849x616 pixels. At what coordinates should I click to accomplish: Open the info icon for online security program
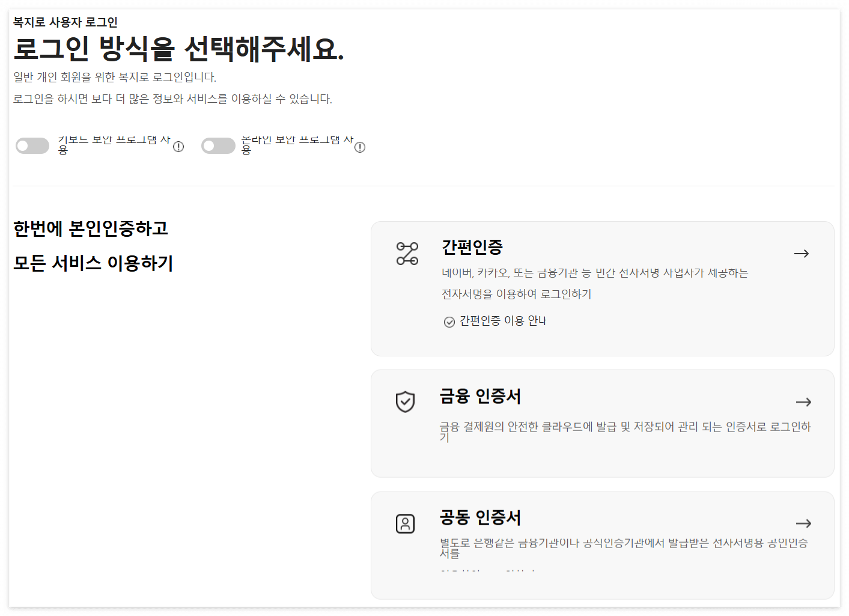(x=359, y=147)
